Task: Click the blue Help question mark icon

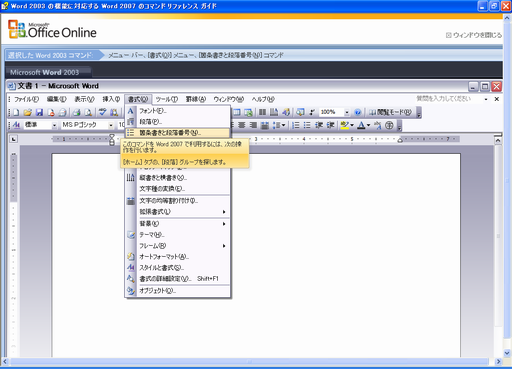Action: tap(358, 112)
